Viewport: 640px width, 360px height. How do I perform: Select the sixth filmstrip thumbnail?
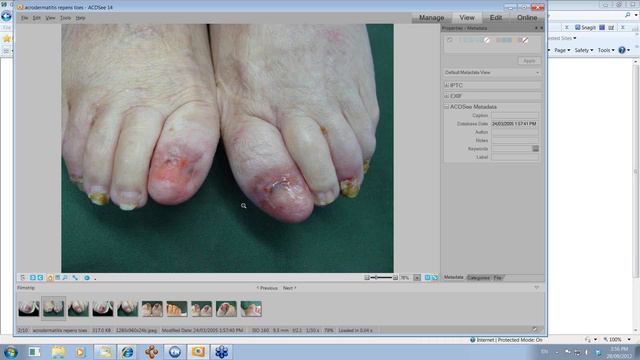[152, 309]
